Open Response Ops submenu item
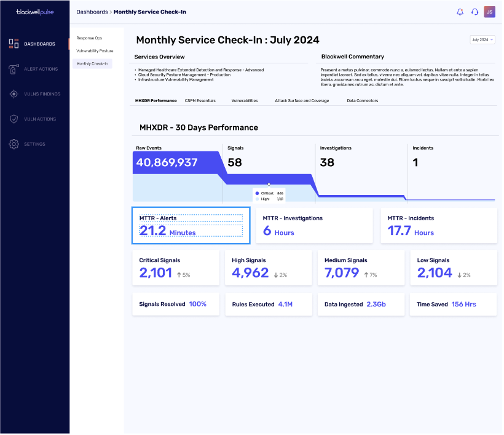The image size is (504, 435). pos(89,38)
